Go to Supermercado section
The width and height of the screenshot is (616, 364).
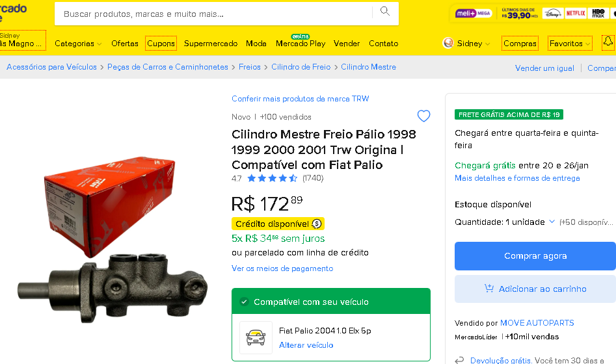pyautogui.click(x=211, y=44)
